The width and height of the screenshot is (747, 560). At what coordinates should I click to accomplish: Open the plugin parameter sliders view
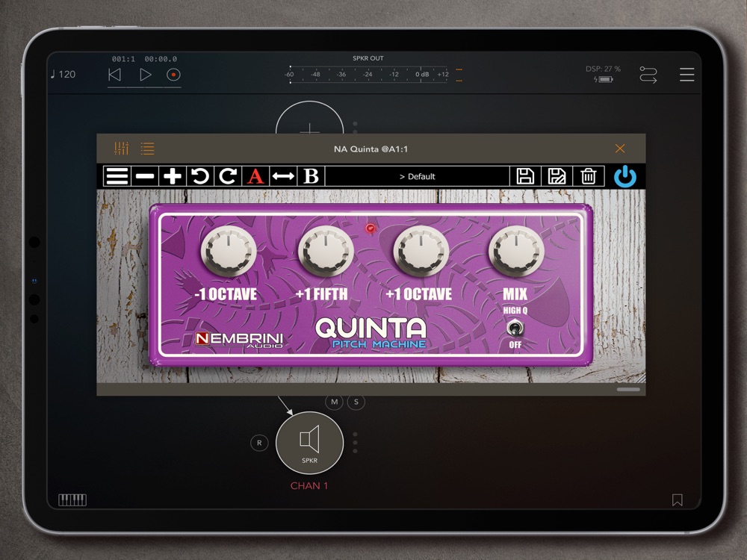(122, 149)
